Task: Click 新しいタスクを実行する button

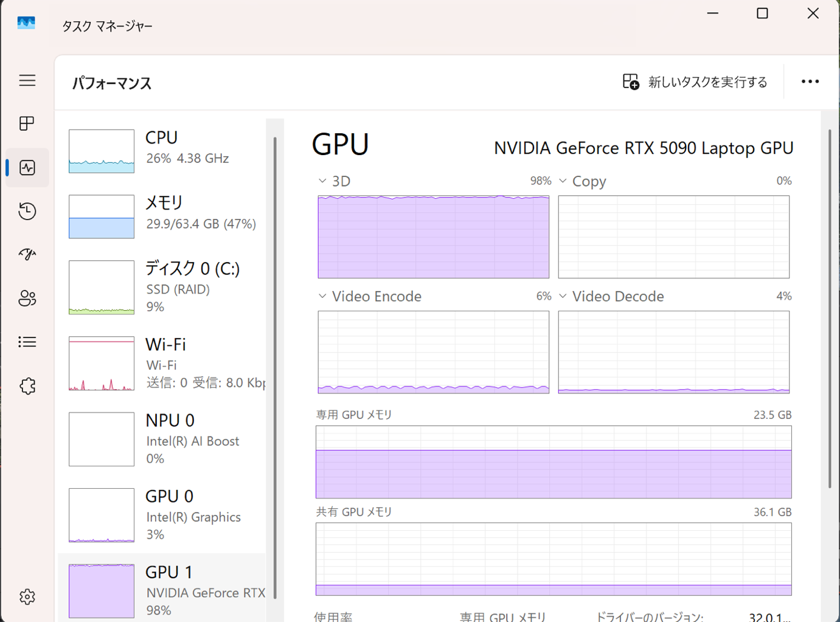Action: pyautogui.click(x=695, y=82)
